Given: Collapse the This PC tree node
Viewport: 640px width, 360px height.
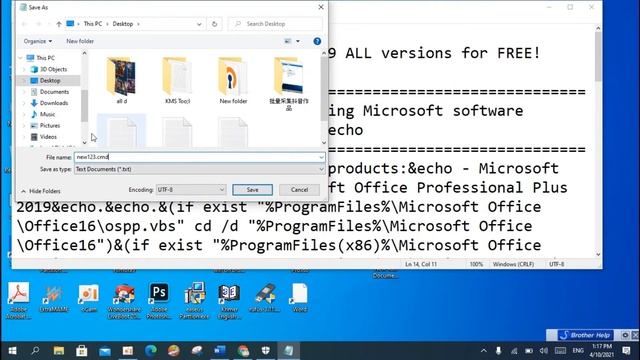Looking at the screenshot, I should pyautogui.click(x=20, y=58).
